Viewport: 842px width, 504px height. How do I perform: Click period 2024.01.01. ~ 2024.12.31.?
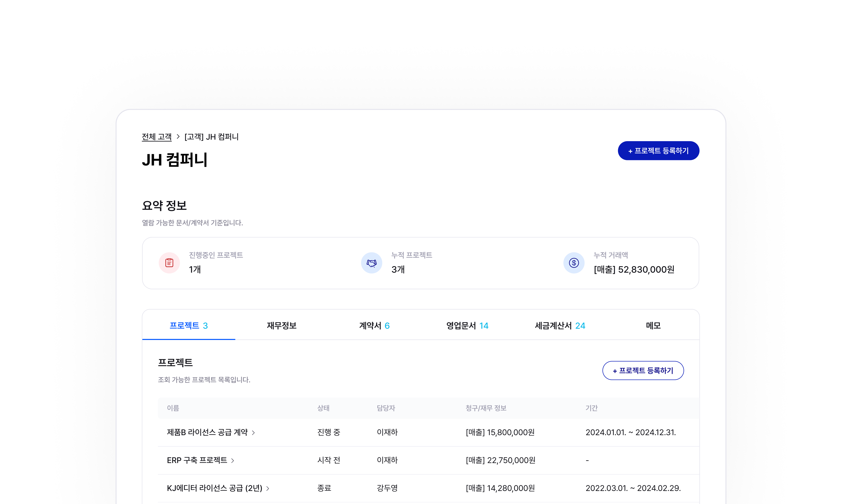point(631,432)
